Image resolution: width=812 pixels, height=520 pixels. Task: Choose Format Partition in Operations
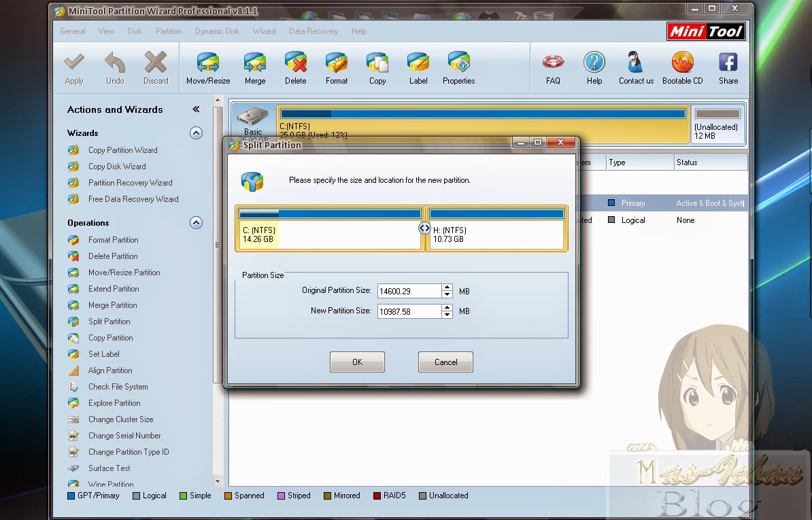pos(113,239)
